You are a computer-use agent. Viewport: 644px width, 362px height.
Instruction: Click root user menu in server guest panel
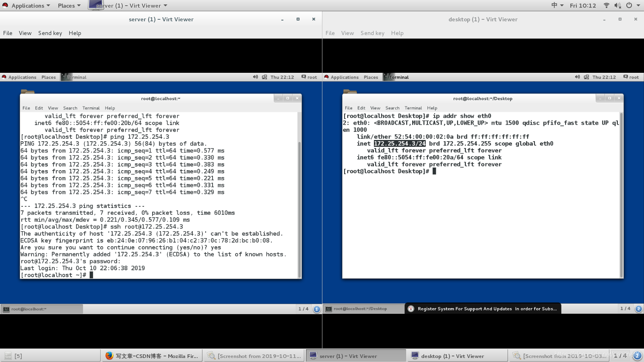point(309,77)
